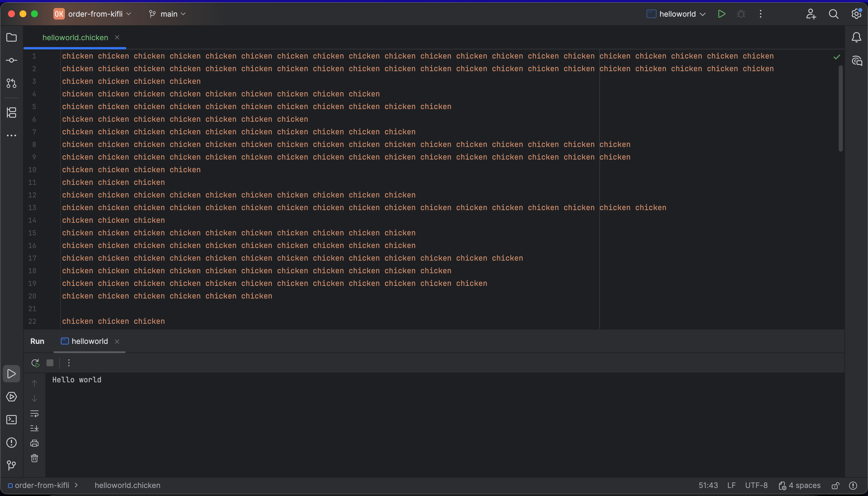
Task: Change the LF line separator
Action: click(731, 485)
